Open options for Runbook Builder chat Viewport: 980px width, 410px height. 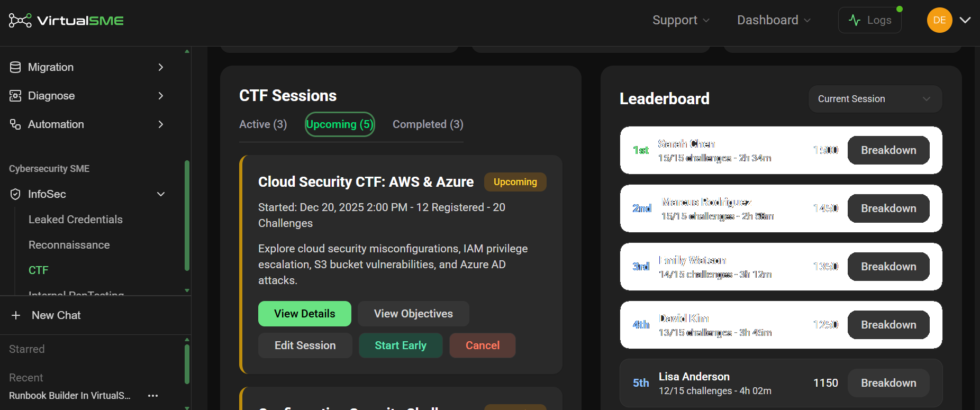pos(153,396)
